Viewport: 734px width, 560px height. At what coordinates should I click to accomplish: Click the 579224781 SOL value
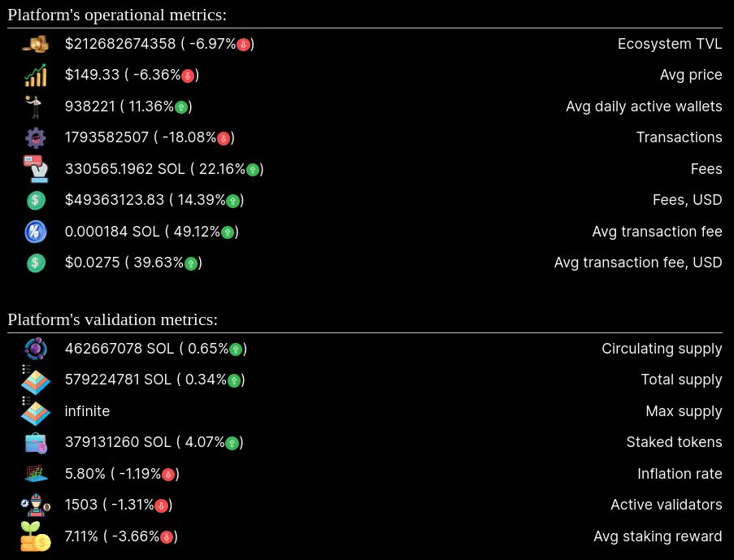coord(118,380)
